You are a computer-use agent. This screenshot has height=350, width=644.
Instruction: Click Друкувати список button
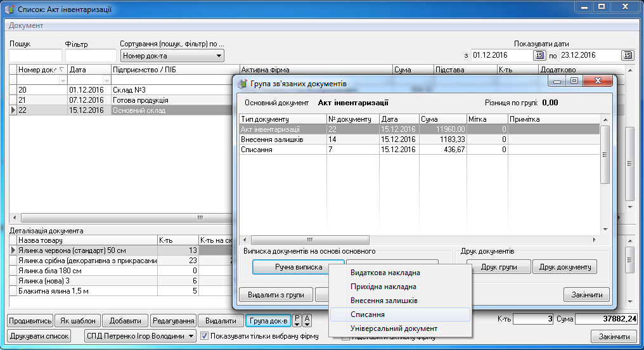click(x=39, y=336)
